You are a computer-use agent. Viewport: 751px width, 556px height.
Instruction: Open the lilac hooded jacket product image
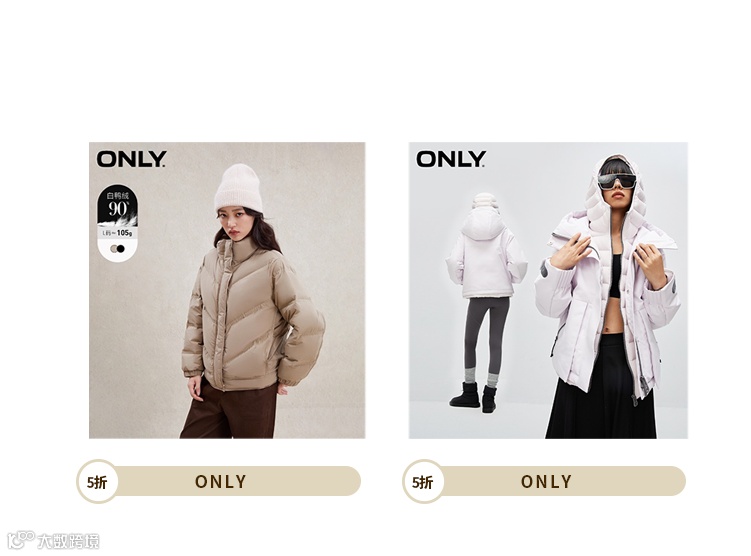point(548,290)
